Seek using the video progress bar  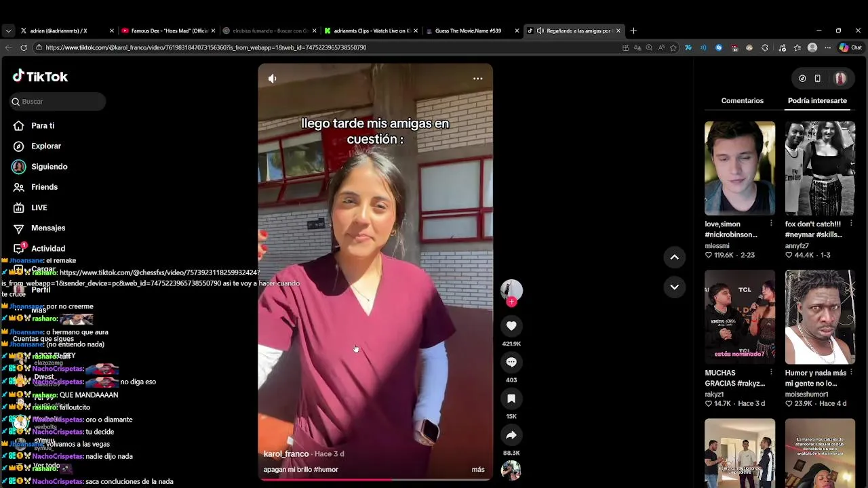[375, 479]
